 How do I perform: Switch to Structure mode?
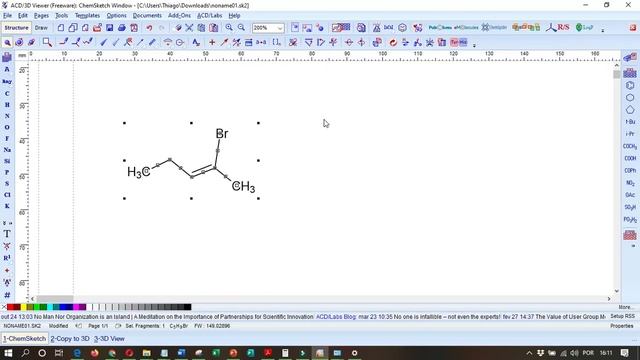[17, 28]
